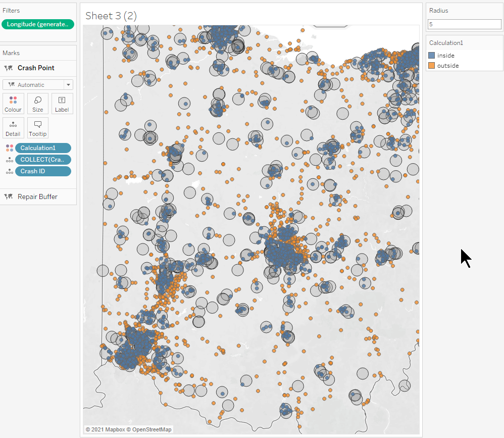Click the Calculation1 legend title

coord(446,43)
